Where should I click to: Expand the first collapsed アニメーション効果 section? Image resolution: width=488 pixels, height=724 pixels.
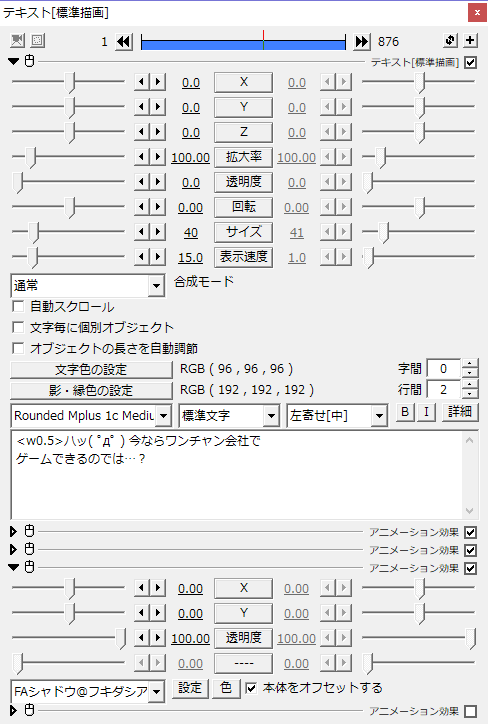pyautogui.click(x=13, y=531)
